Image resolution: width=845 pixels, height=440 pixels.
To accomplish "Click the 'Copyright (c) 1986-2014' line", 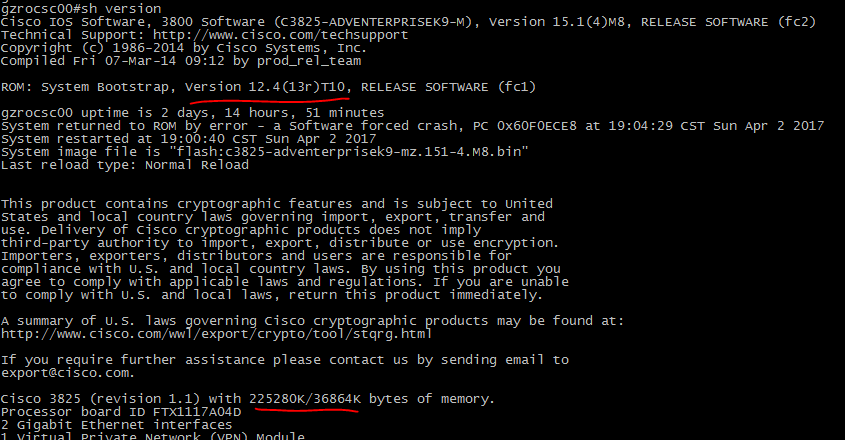I will pyautogui.click(x=184, y=48).
